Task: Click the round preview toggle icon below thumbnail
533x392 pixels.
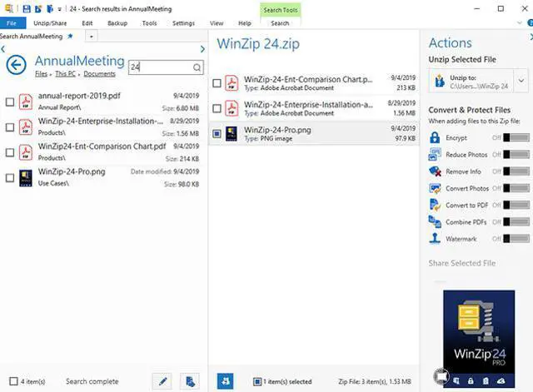Action: coord(441,376)
